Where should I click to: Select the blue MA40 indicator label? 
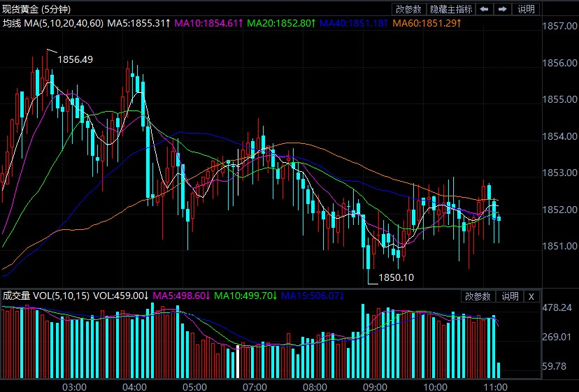pyautogui.click(x=354, y=23)
